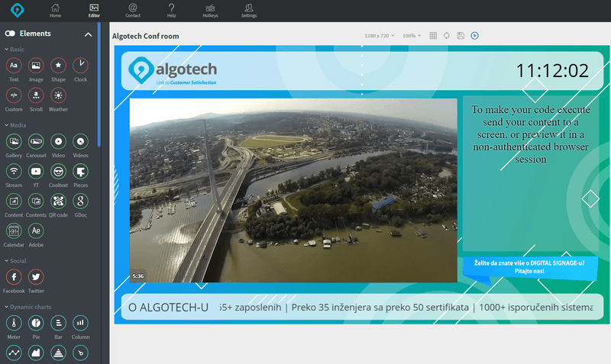Add a Text element

coord(14,66)
